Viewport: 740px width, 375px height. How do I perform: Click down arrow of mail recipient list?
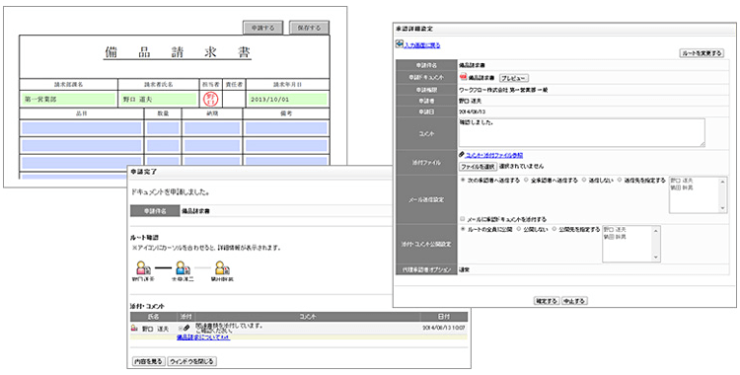point(723,209)
